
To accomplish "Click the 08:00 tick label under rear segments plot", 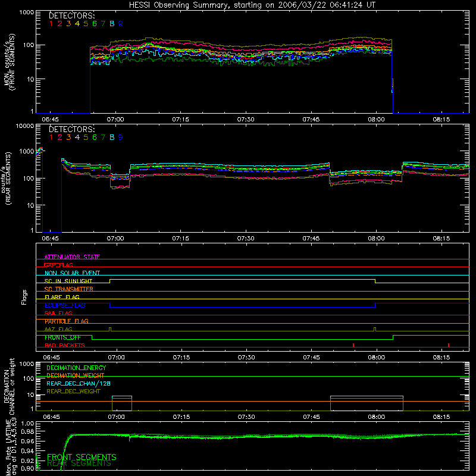I will tap(376, 239).
